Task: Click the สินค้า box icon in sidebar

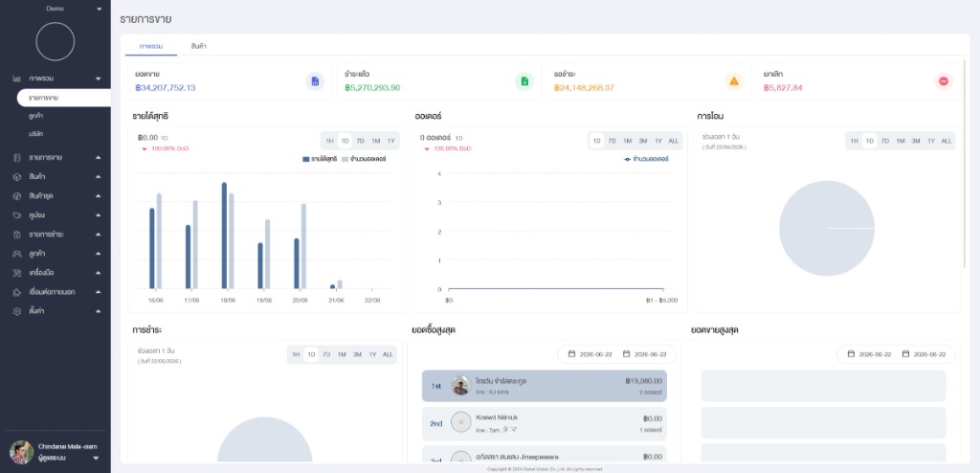Action: point(17,177)
